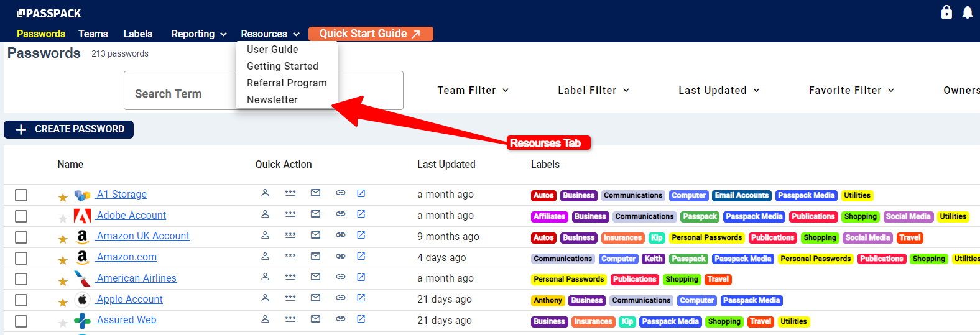The height and width of the screenshot is (335, 980).
Task: Tick the A1 Storage row checkbox
Action: (21, 195)
